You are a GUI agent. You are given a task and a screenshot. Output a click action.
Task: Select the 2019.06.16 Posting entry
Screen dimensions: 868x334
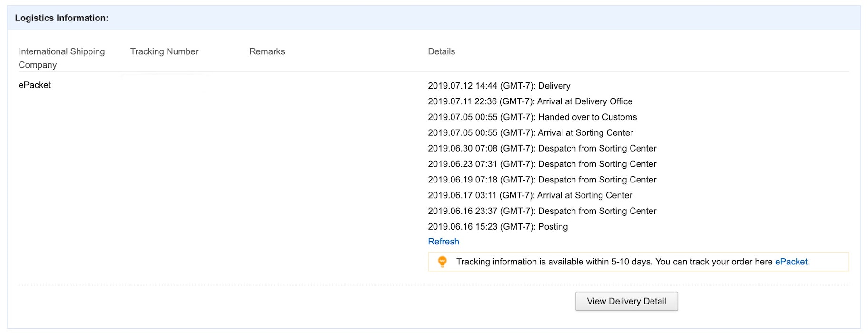click(x=498, y=227)
